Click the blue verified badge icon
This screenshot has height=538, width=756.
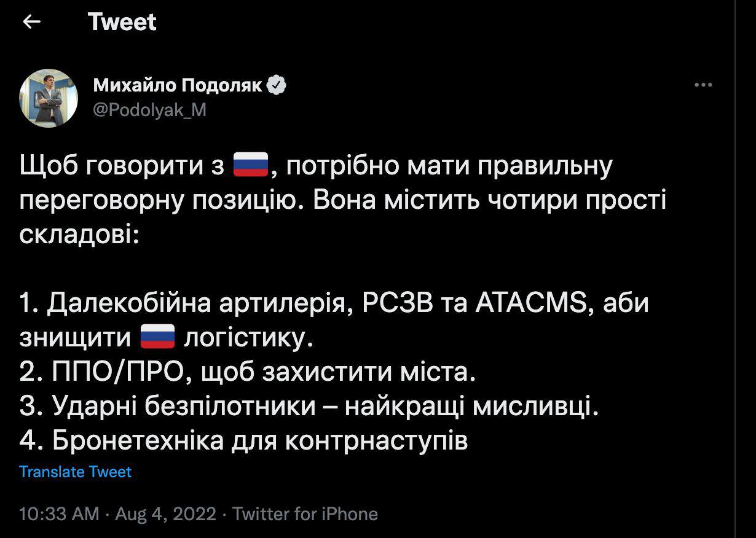pos(276,85)
